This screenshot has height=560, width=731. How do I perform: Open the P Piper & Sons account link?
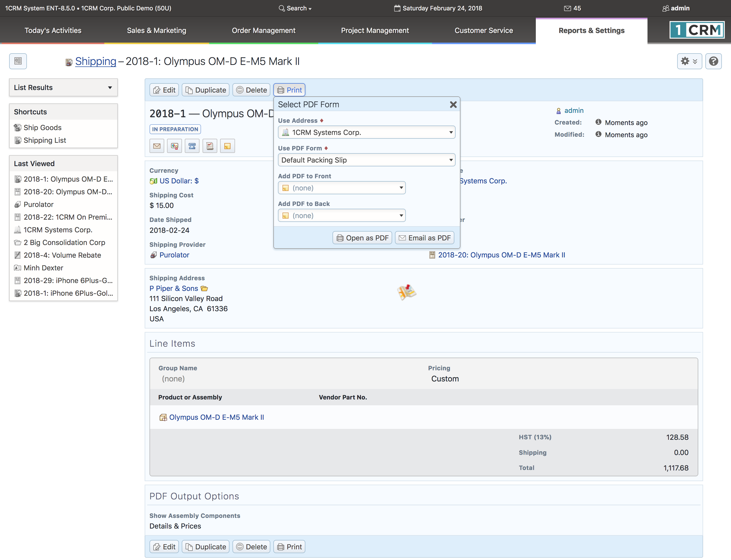pyautogui.click(x=174, y=288)
